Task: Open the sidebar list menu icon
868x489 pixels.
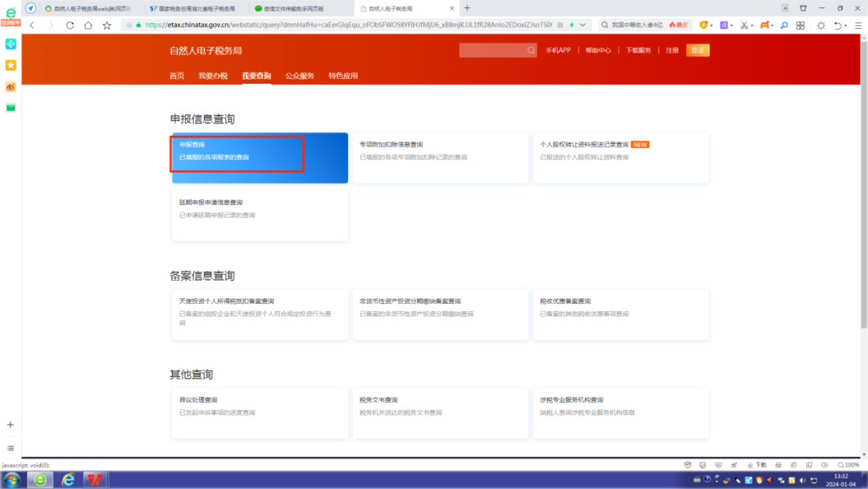Action: click(x=10, y=448)
